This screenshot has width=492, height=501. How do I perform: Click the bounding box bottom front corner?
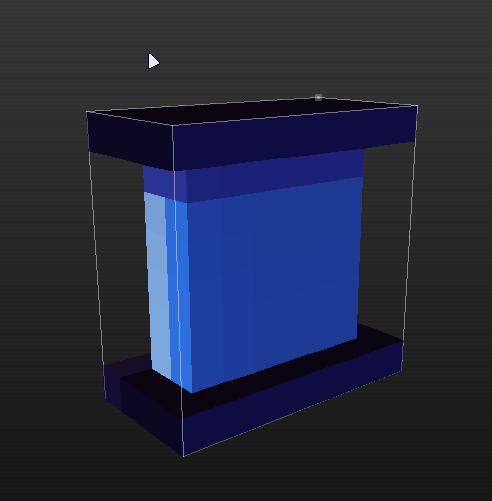[x=183, y=456]
